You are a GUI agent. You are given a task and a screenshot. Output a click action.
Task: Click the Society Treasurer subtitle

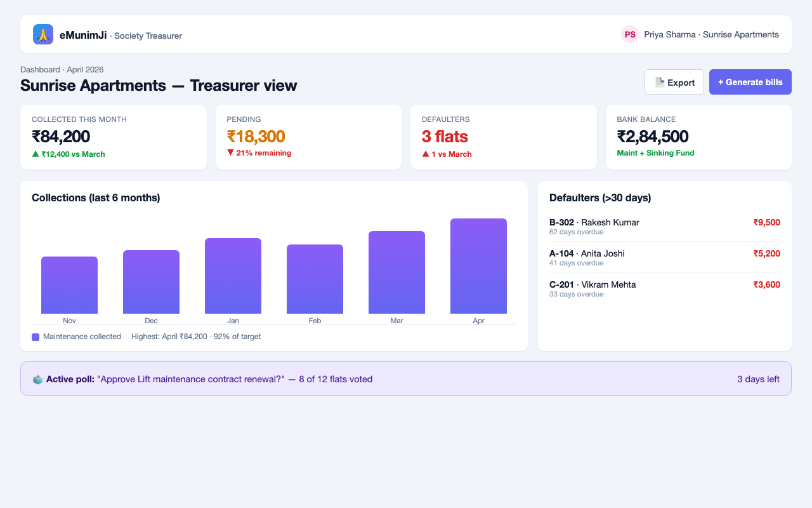click(x=148, y=36)
